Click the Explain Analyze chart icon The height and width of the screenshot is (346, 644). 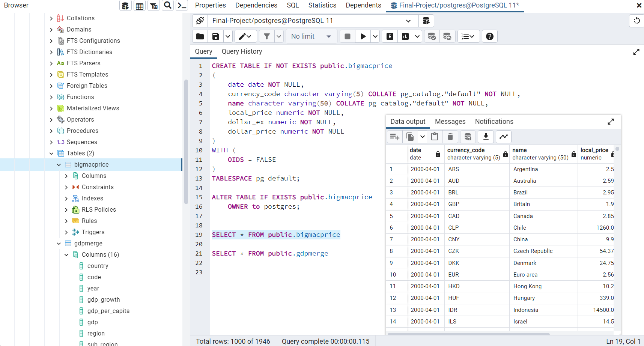coord(405,36)
